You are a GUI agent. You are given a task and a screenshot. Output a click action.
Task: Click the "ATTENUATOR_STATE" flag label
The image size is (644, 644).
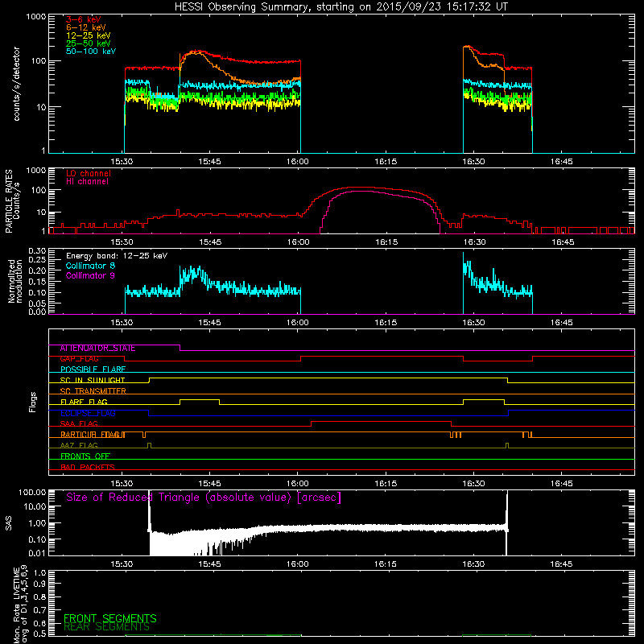point(97,349)
